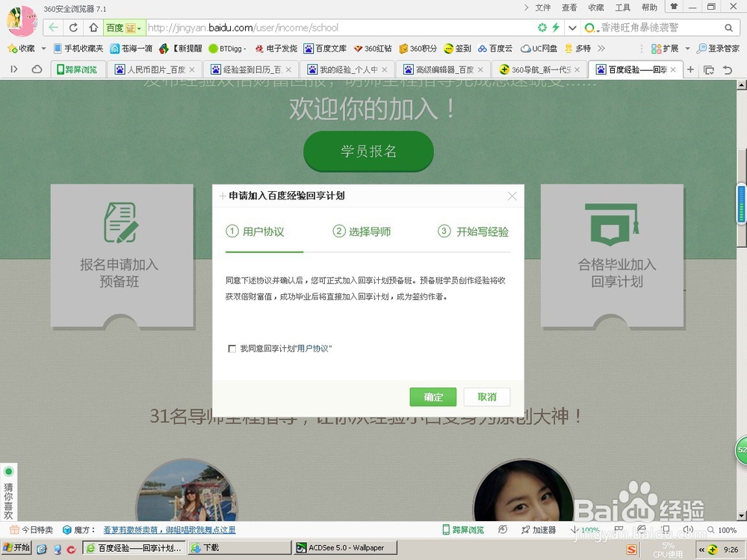
Task: Close the 申请加入百度经验回享计划 dialog
Action: coord(512,196)
